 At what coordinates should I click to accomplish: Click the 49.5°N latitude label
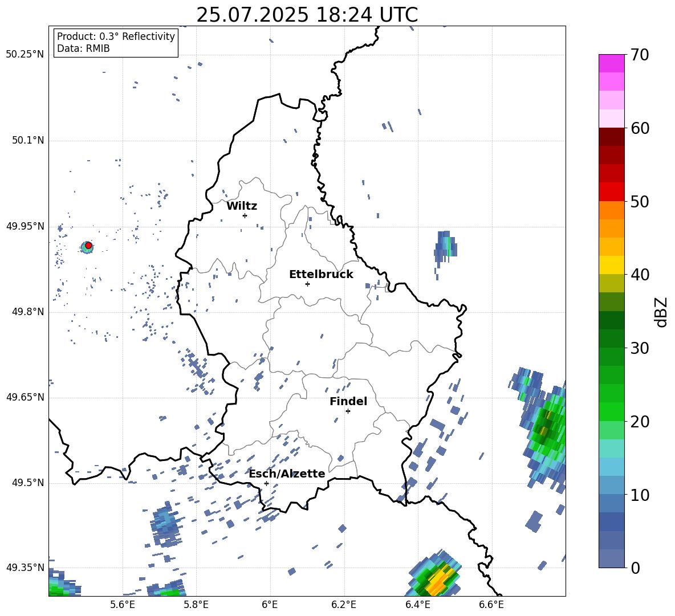pos(28,483)
